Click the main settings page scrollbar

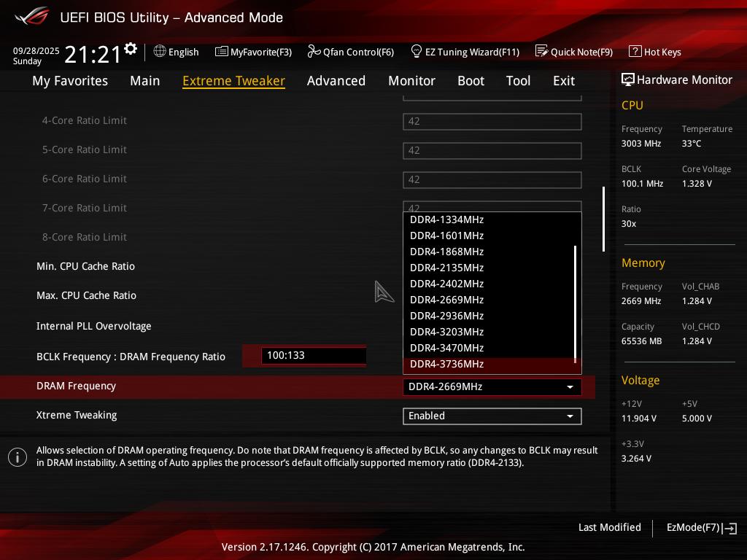[x=603, y=219]
